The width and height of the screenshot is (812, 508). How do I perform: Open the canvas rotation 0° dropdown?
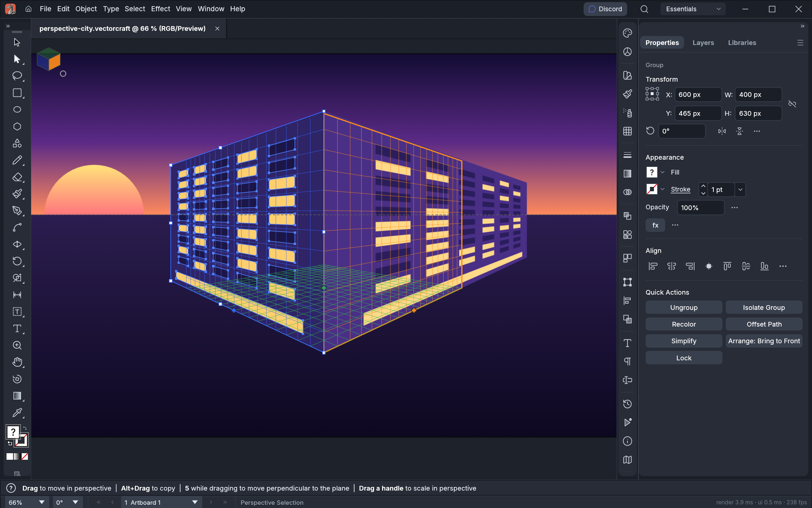tap(68, 503)
